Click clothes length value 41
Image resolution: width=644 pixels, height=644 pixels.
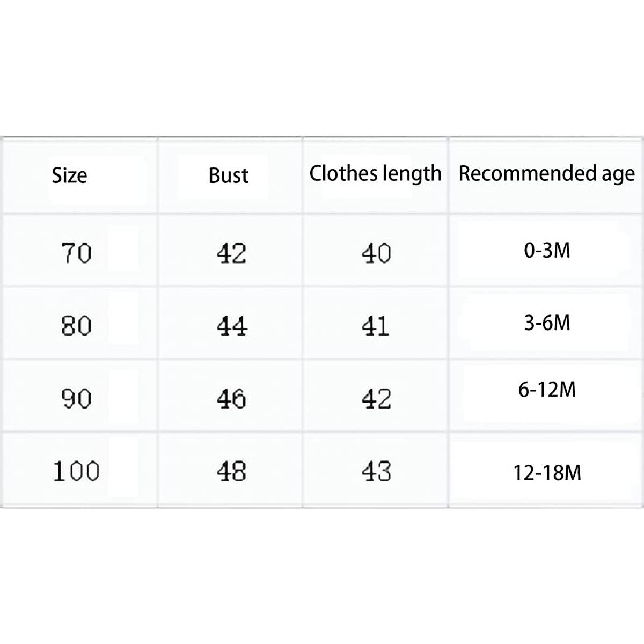pos(376,326)
